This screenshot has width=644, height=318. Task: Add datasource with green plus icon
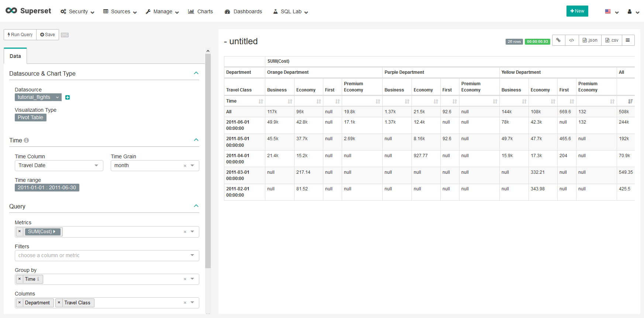[68, 97]
